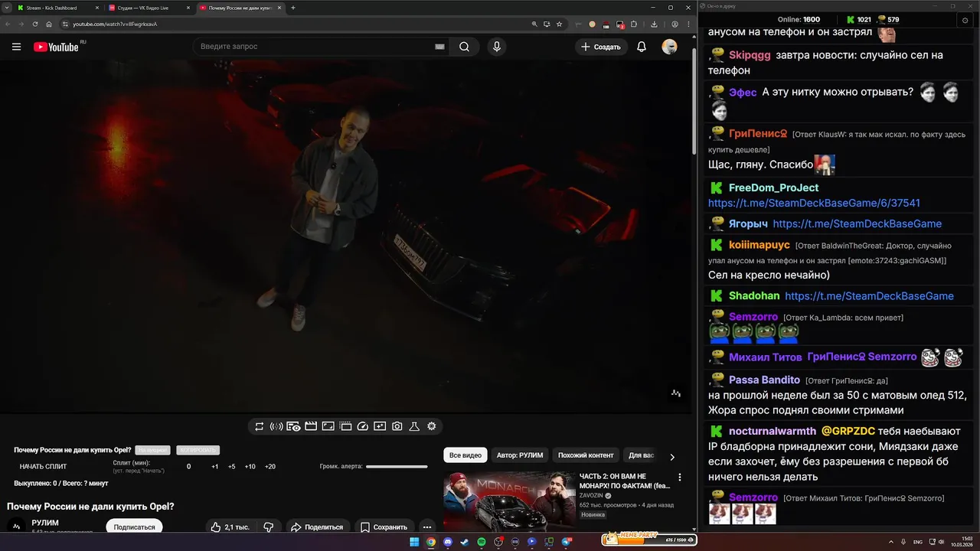Open the settings icon in the chat window header
This screenshot has height=551, width=980.
(x=965, y=20)
